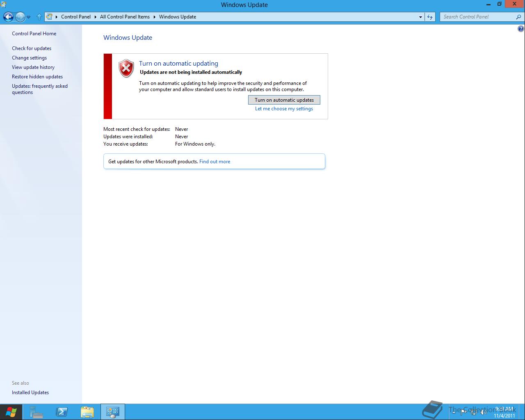Image resolution: width=525 pixels, height=420 pixels.
Task: Open All Control Panel Items breadcrumb
Action: click(x=125, y=17)
